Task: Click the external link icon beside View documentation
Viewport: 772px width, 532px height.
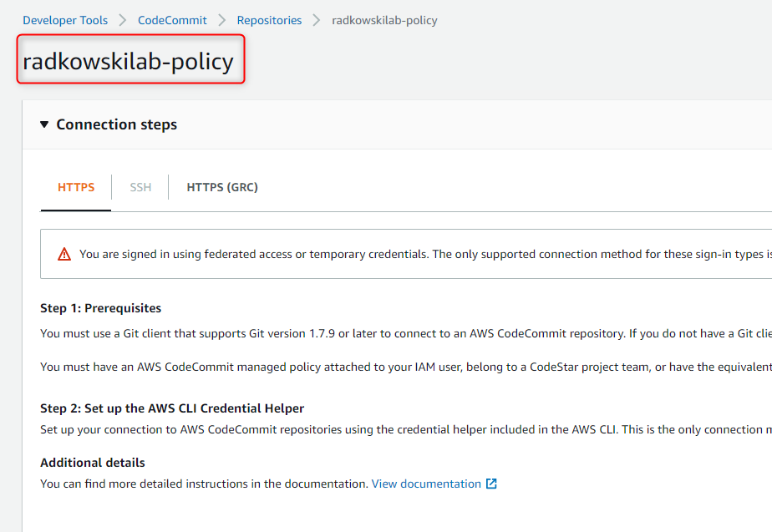Action: point(491,484)
